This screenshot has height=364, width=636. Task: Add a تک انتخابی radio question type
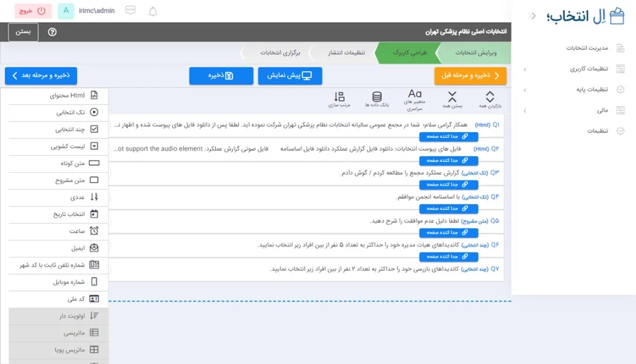[55, 112]
